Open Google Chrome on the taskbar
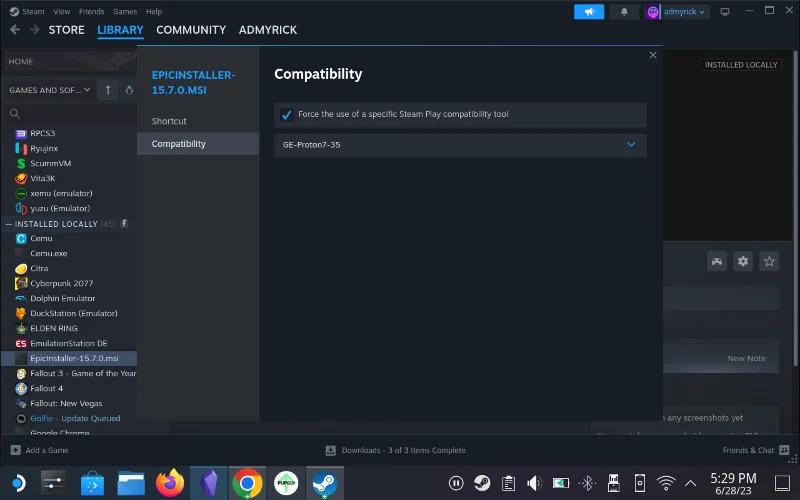The height and width of the screenshot is (500, 800). [247, 483]
